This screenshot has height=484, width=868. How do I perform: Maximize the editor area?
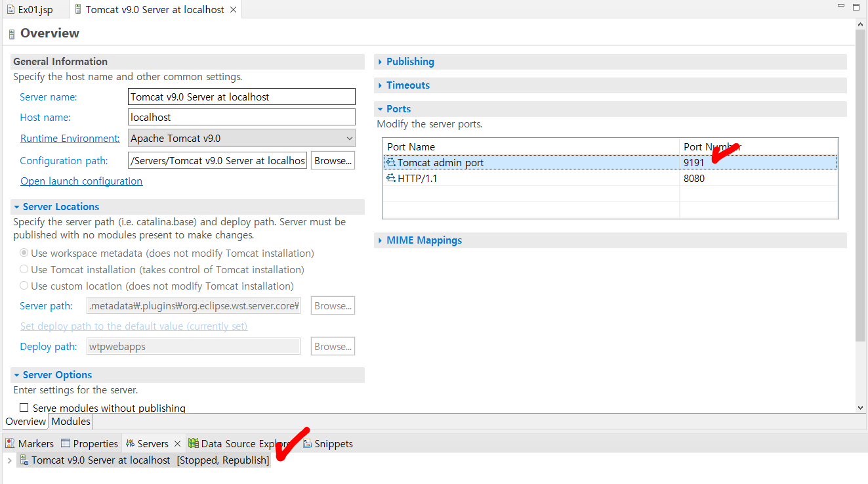[856, 7]
